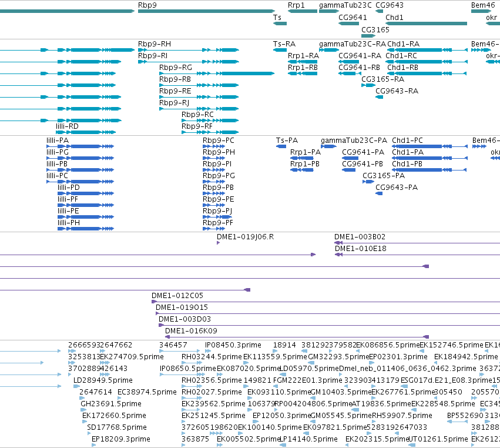The width and height of the screenshot is (500, 448).
Task: Select transcript Rrp1-RA
Action: point(303,62)
